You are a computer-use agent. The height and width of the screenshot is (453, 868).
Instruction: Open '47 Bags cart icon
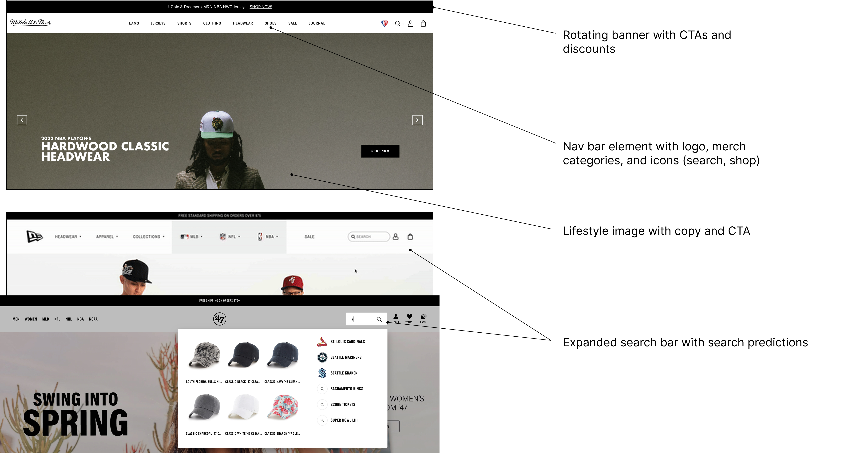pos(423,317)
